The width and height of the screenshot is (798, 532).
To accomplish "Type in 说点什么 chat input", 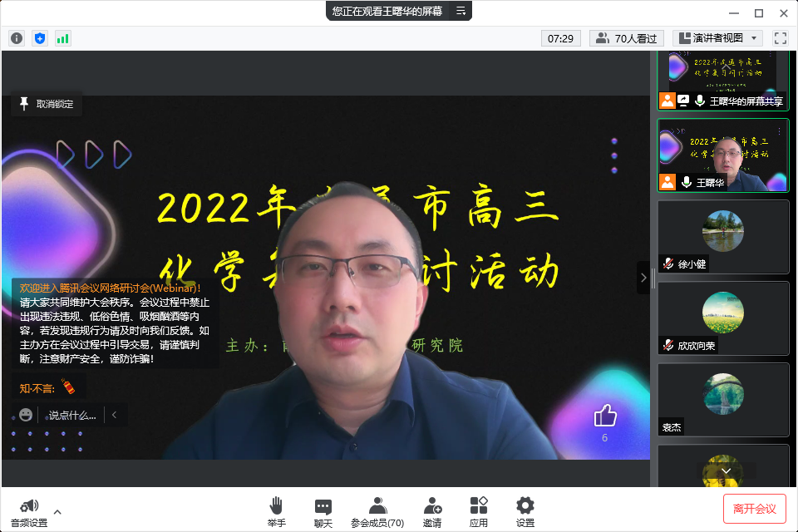I will [x=71, y=415].
